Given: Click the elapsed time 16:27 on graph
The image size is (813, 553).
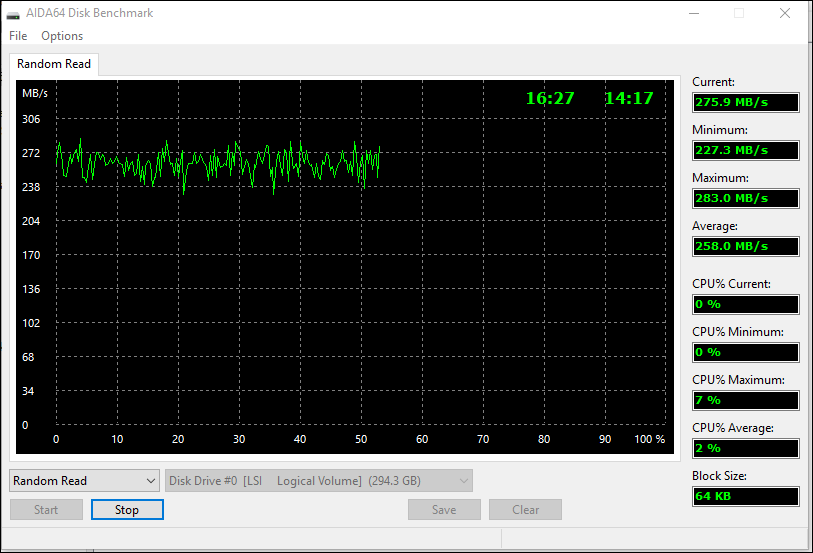Looking at the screenshot, I should pos(550,98).
